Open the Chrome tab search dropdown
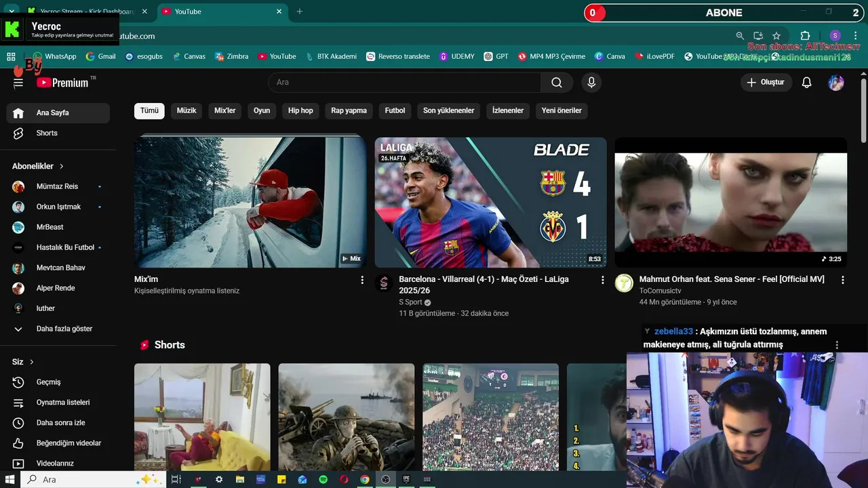Viewport: 868px width, 488px height. [12, 12]
